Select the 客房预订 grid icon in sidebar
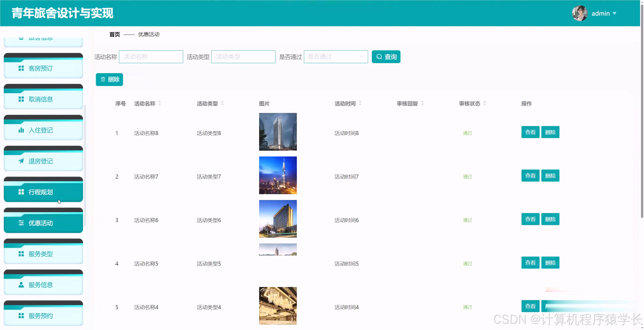Image resolution: width=644 pixels, height=330 pixels. click(21, 68)
